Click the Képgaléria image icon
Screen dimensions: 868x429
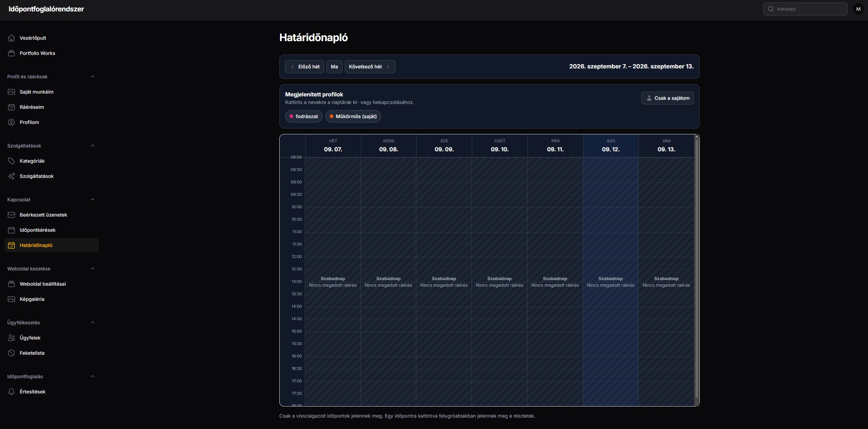11,299
